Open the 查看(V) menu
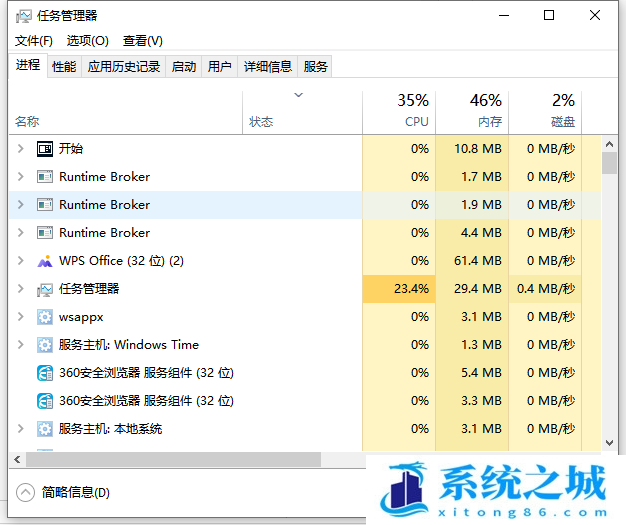The width and height of the screenshot is (626, 525). [x=143, y=41]
